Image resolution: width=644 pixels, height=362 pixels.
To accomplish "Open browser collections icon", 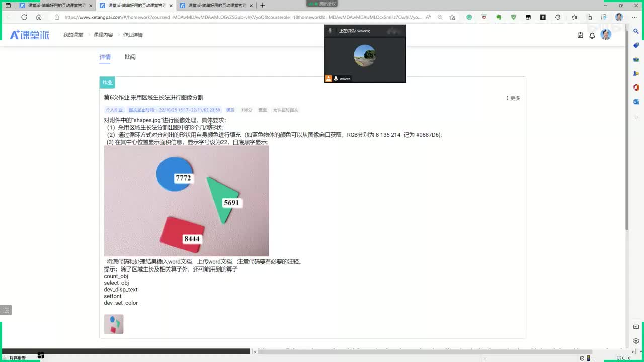I will pyautogui.click(x=590, y=17).
